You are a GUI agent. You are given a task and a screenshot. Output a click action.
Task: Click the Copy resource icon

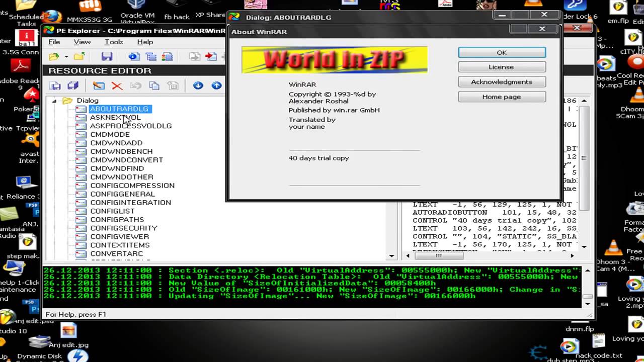pyautogui.click(x=154, y=85)
